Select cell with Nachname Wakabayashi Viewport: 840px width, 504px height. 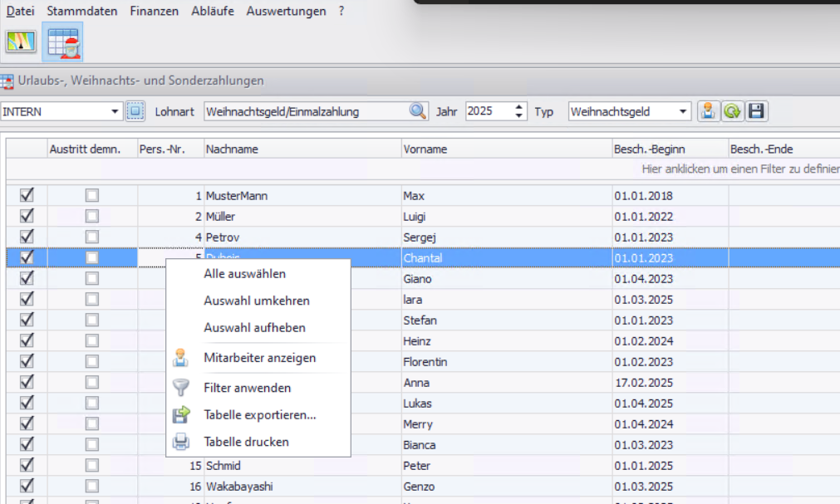pyautogui.click(x=302, y=487)
